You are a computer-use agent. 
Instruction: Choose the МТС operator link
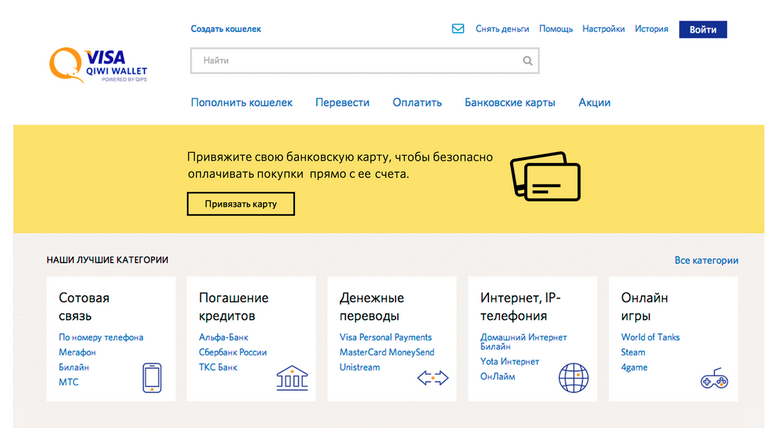tap(68, 382)
